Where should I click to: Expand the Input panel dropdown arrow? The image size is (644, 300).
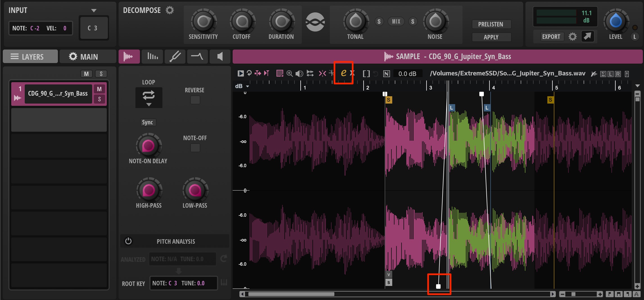coord(94,10)
